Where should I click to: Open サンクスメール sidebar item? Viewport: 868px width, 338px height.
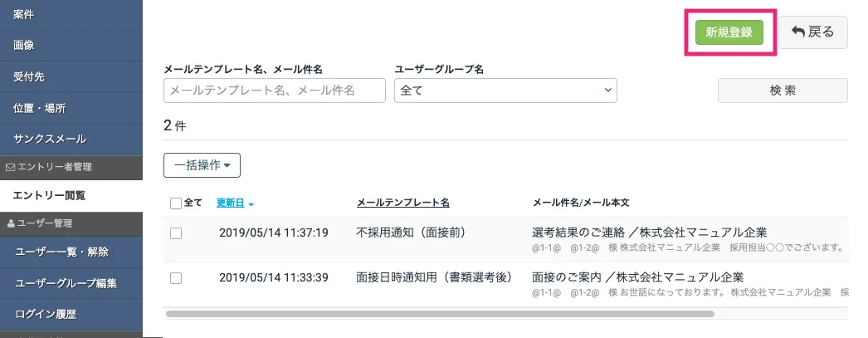[50, 139]
